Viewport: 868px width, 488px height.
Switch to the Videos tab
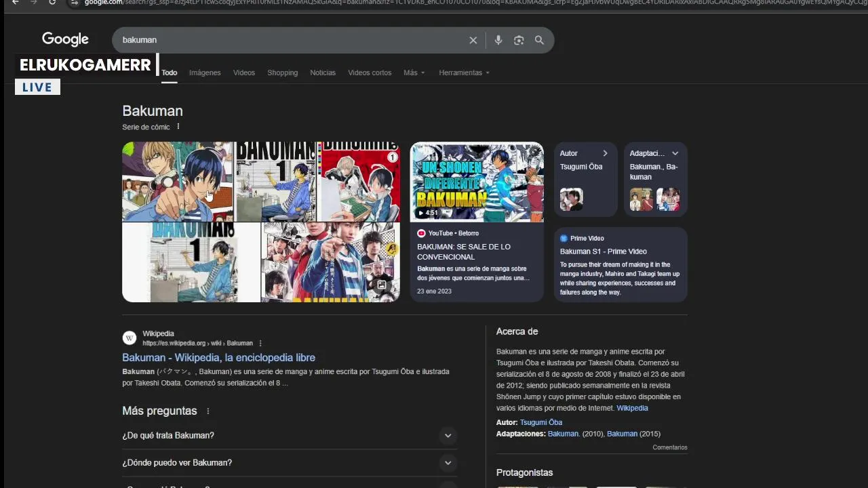(x=244, y=73)
